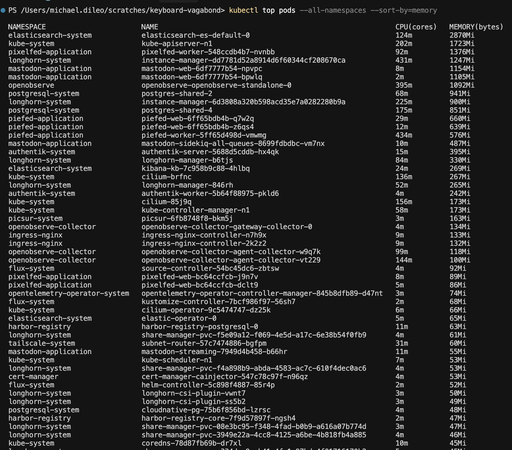Select pod kibana-kb-7c958b9c88-4hlbq
The height and width of the screenshot is (450, 512).
click(x=195, y=168)
